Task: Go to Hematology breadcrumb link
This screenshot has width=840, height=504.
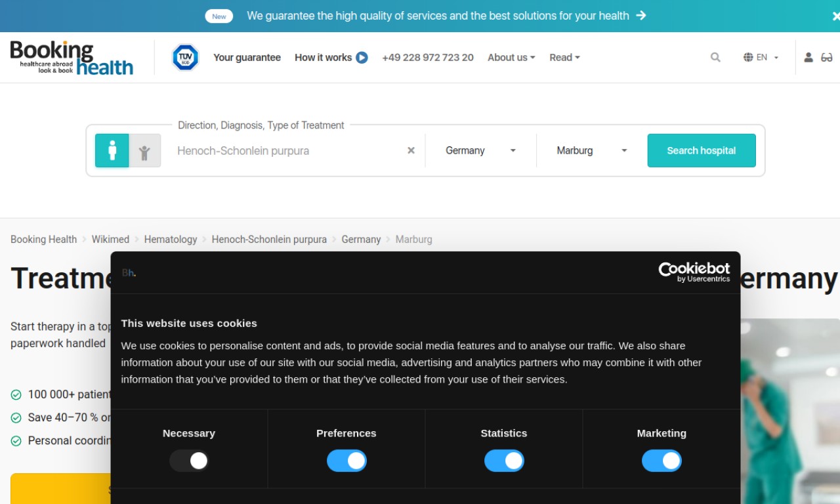Action: [x=171, y=240]
